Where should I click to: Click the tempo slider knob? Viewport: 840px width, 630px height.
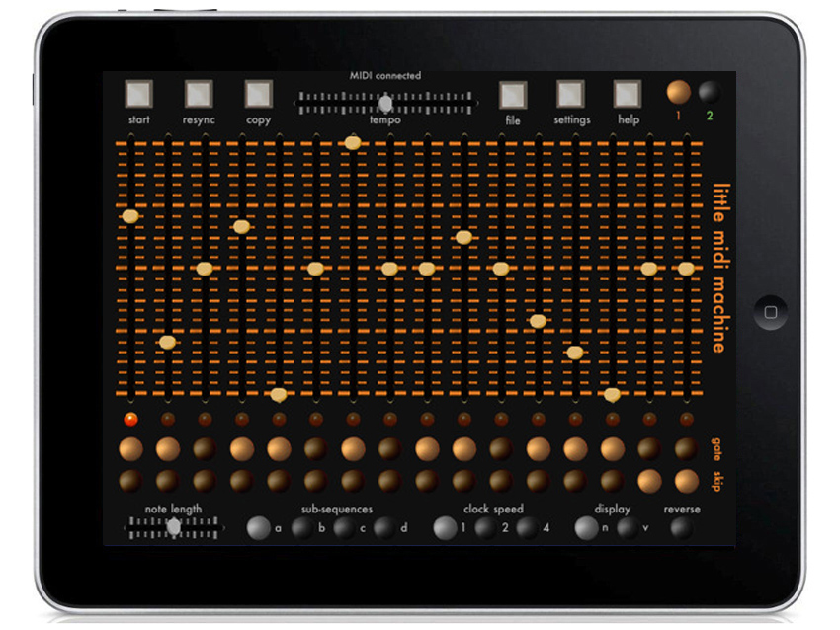(x=385, y=103)
